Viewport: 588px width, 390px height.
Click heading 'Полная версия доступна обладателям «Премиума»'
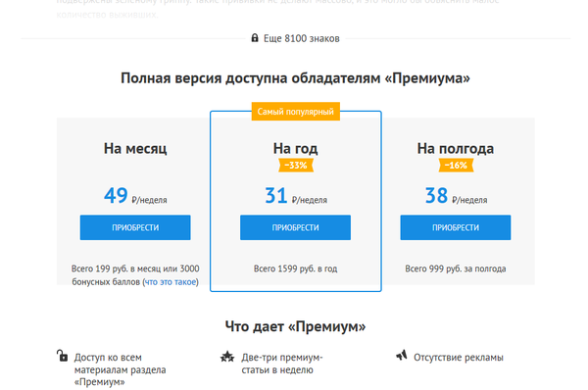click(x=296, y=78)
